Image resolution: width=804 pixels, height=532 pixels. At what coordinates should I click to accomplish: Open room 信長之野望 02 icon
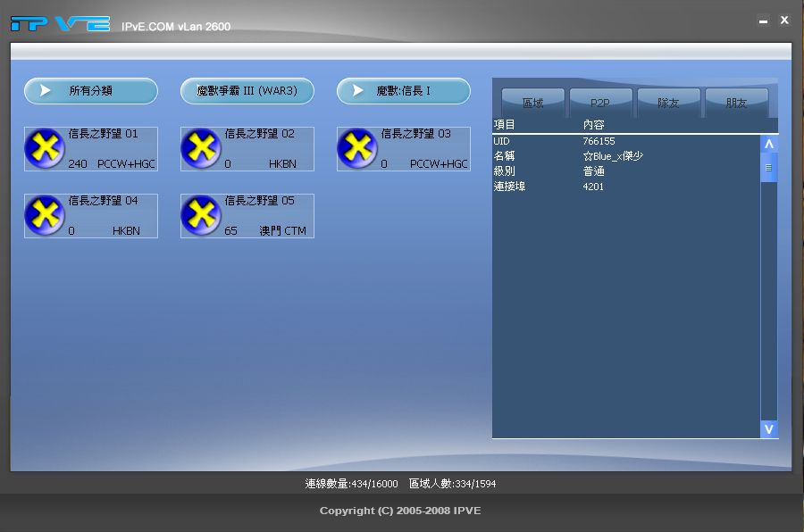pos(201,149)
